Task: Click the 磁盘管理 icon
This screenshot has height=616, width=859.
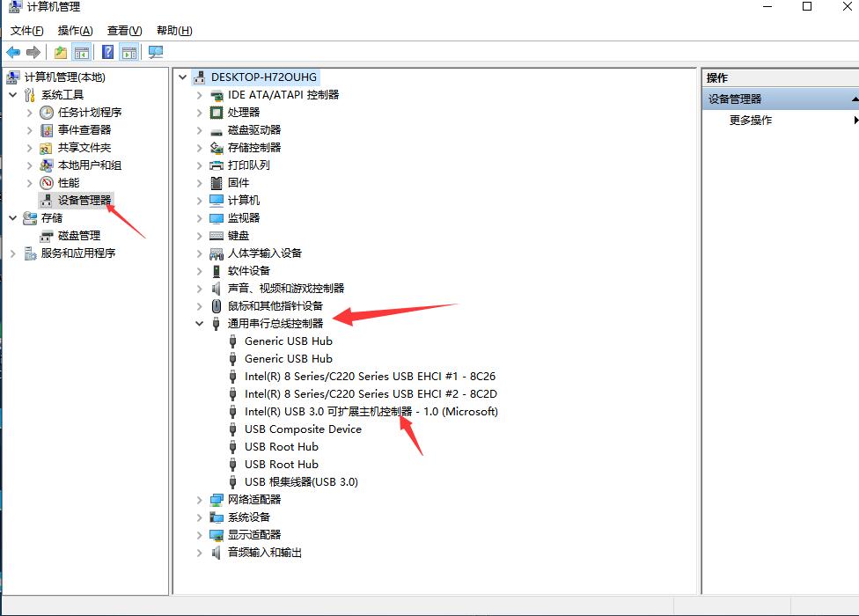Action: coord(47,236)
